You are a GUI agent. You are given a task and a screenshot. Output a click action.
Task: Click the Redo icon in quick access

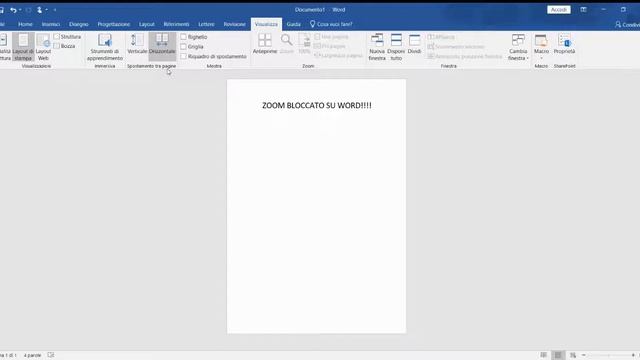coord(29,10)
